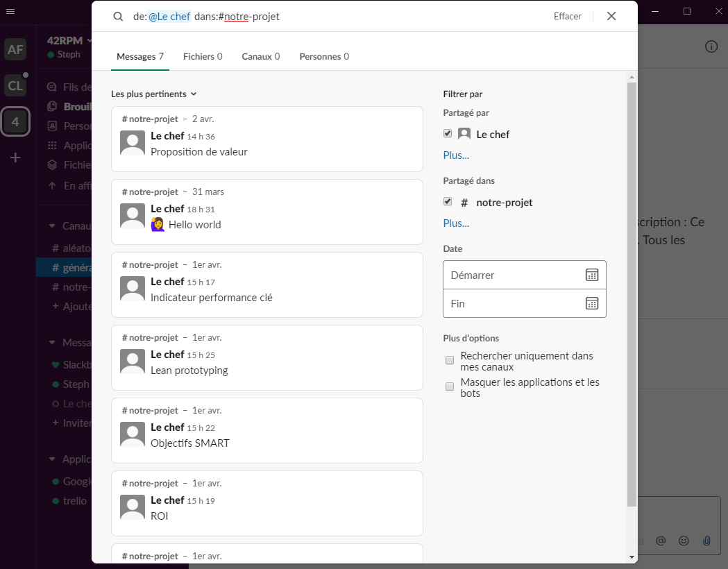Close the search dialog with X
This screenshot has height=569, width=728.
click(611, 16)
